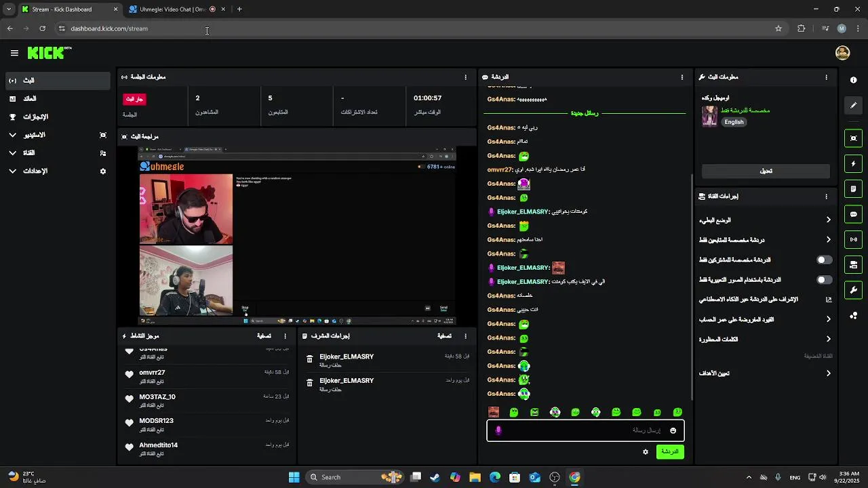Open the profile avatar menu
Screen dimensions: 868x488
point(842,53)
